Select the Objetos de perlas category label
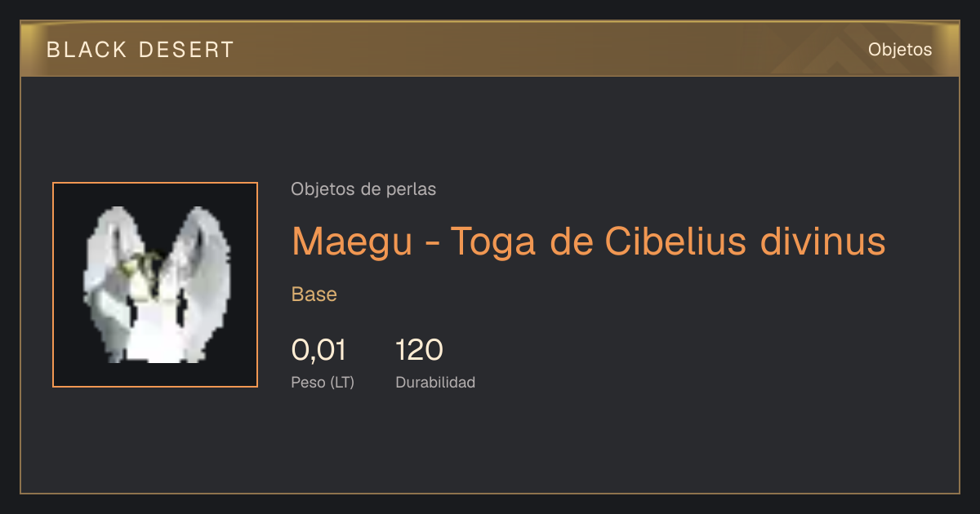980x514 pixels. pos(363,189)
